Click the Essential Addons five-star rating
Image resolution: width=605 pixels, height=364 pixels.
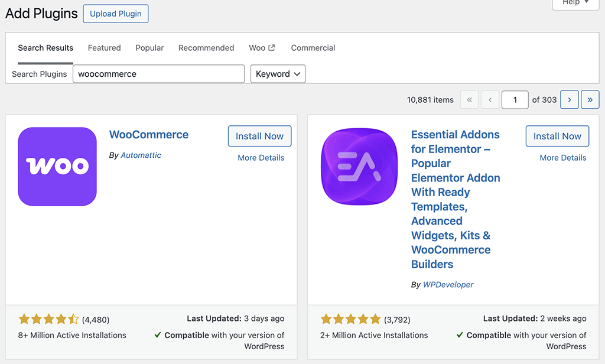click(350, 319)
